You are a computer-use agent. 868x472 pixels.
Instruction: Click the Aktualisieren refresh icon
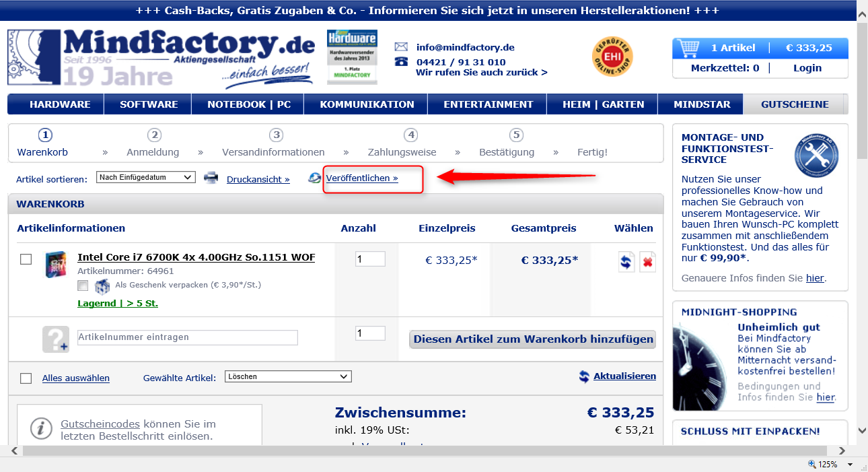pyautogui.click(x=584, y=376)
